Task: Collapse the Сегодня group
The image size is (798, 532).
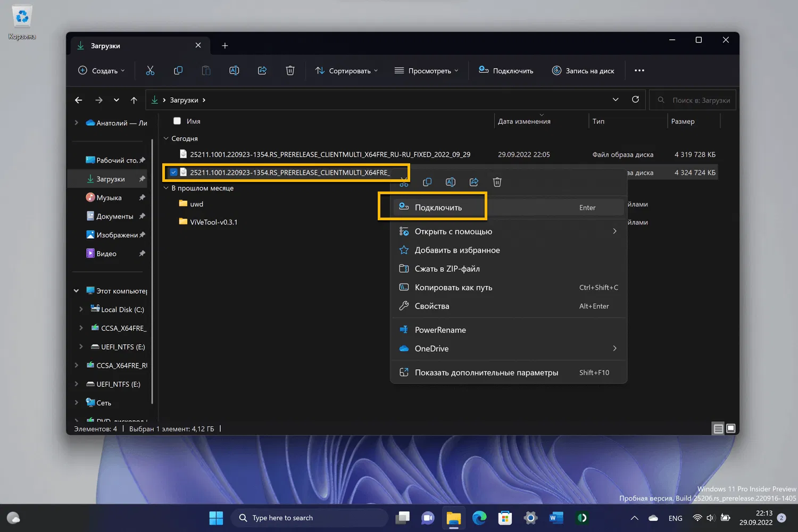Action: (x=166, y=138)
